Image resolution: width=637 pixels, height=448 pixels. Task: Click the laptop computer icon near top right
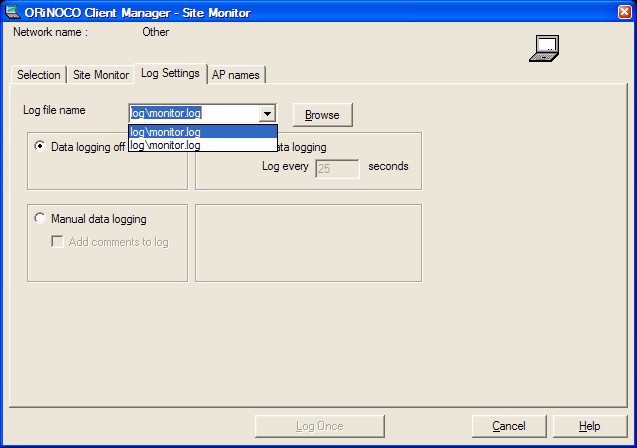pos(544,48)
